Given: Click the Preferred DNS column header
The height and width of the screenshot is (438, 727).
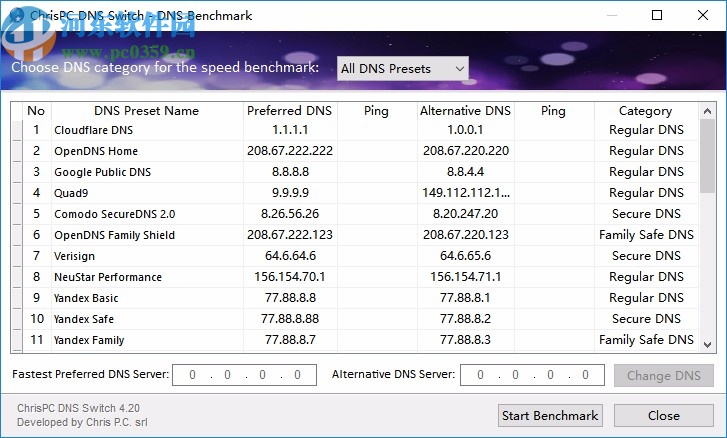Looking at the screenshot, I should click(290, 111).
